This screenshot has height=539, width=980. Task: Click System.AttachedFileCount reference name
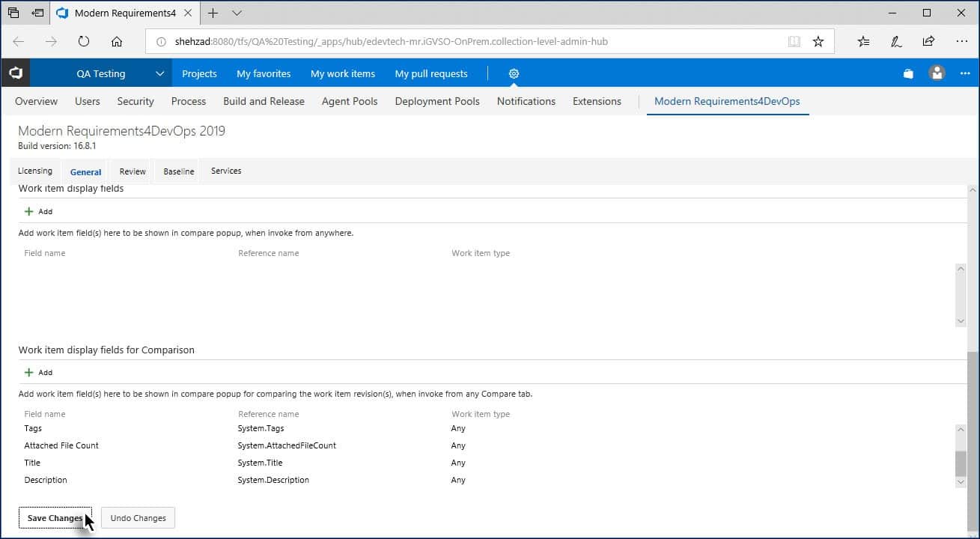[287, 445]
